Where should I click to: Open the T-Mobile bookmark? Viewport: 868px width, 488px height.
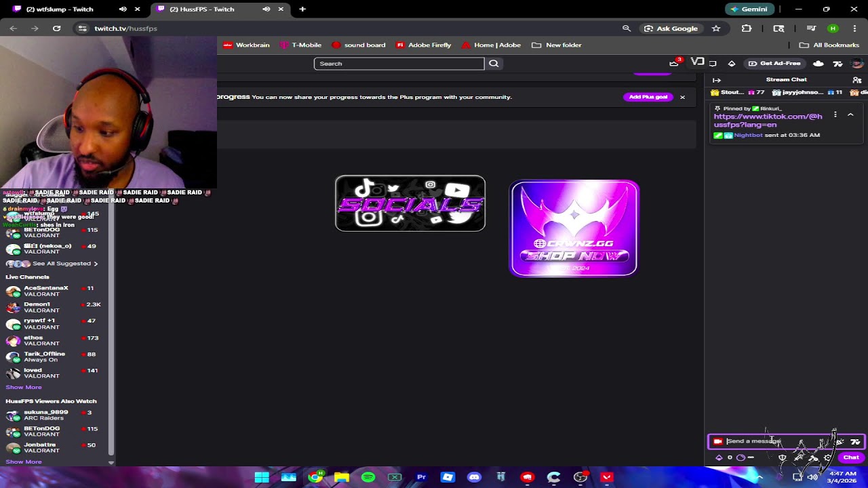coord(300,45)
